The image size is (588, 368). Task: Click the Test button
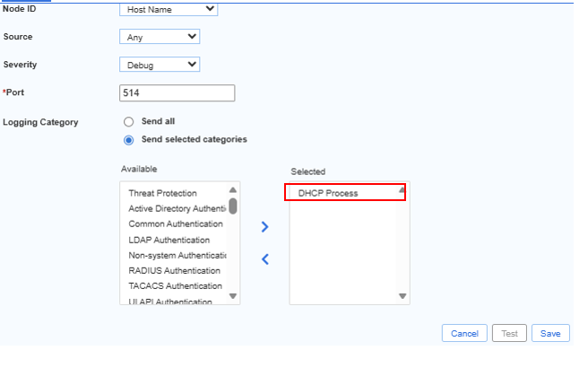509,333
